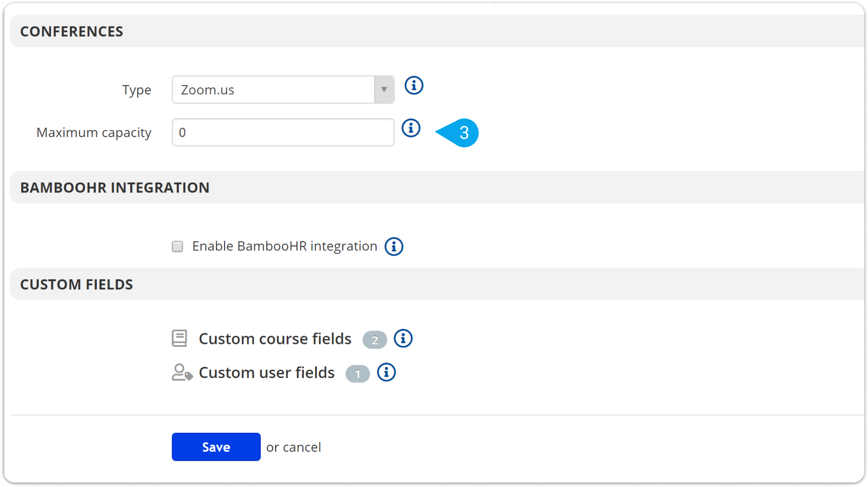The width and height of the screenshot is (868, 487).
Task: Click info icon next to Custom user fields
Action: 386,372
